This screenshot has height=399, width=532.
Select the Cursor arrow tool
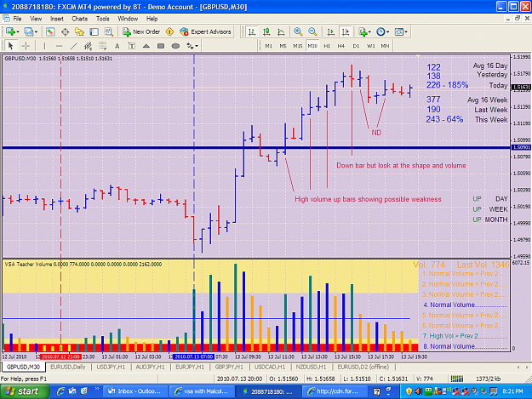pyautogui.click(x=10, y=46)
